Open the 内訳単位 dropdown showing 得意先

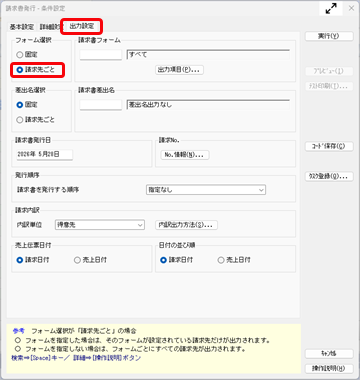99,225
